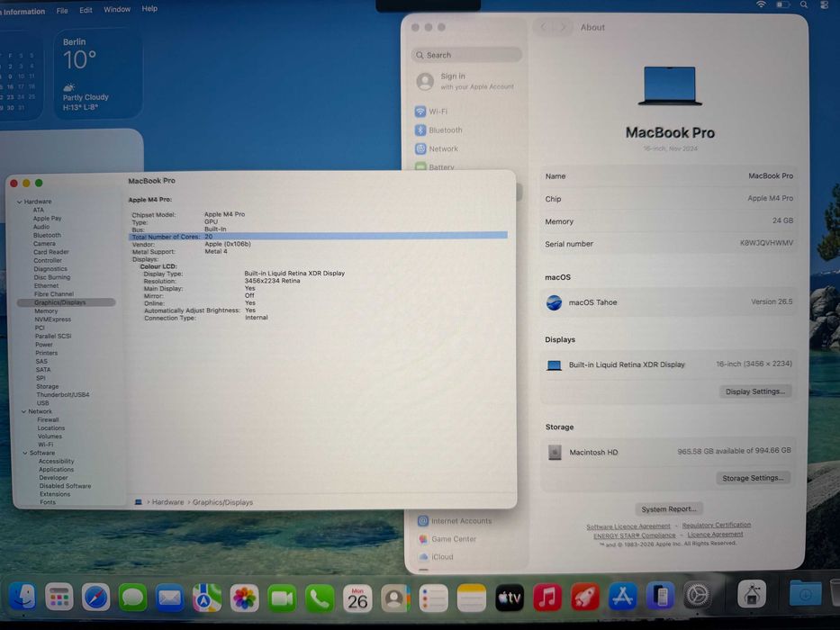Open the ENERGY STAR Compliance link
Screen dimensions: 840x630
click(635, 535)
